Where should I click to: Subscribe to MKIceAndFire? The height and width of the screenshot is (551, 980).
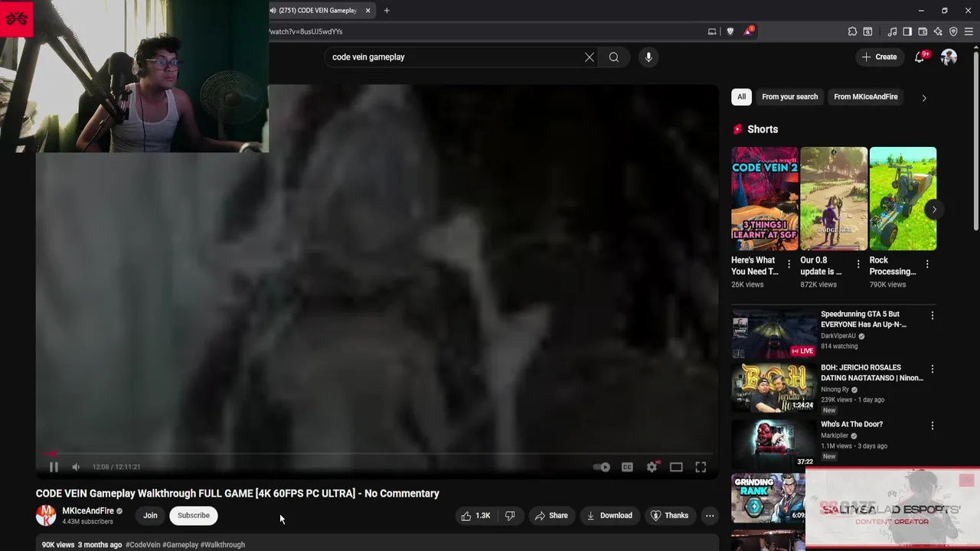194,516
